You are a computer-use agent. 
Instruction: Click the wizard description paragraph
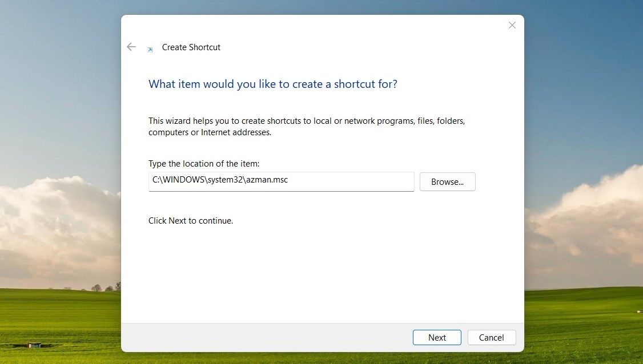tap(307, 127)
